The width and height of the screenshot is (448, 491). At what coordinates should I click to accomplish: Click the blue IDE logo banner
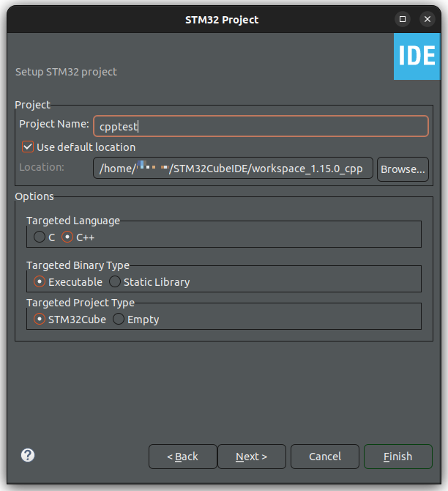tap(417, 56)
